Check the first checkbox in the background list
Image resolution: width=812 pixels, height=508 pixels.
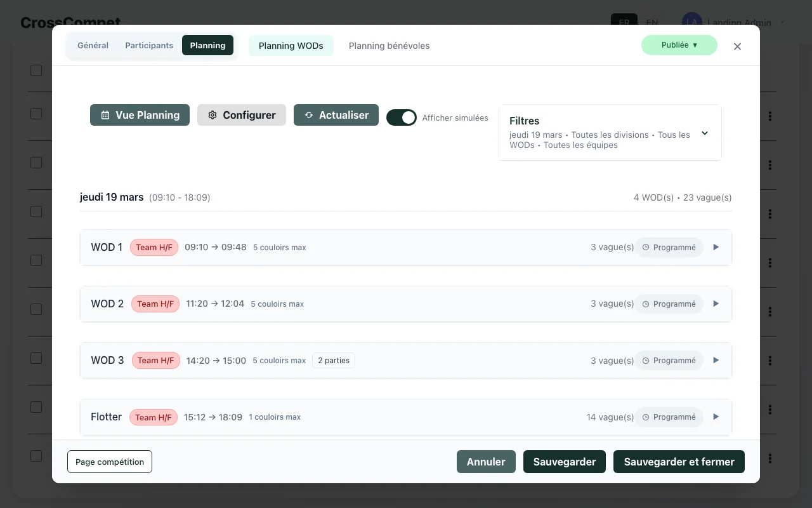tap(36, 70)
